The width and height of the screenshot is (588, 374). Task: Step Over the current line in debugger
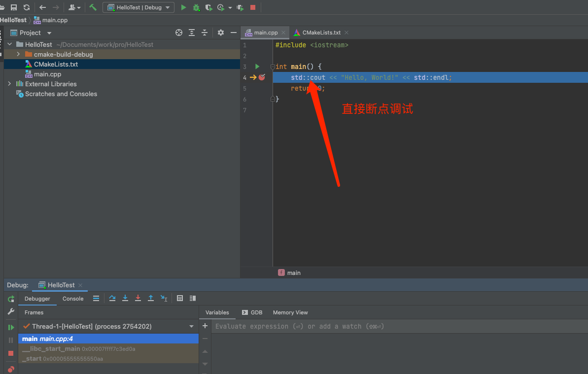tap(113, 298)
